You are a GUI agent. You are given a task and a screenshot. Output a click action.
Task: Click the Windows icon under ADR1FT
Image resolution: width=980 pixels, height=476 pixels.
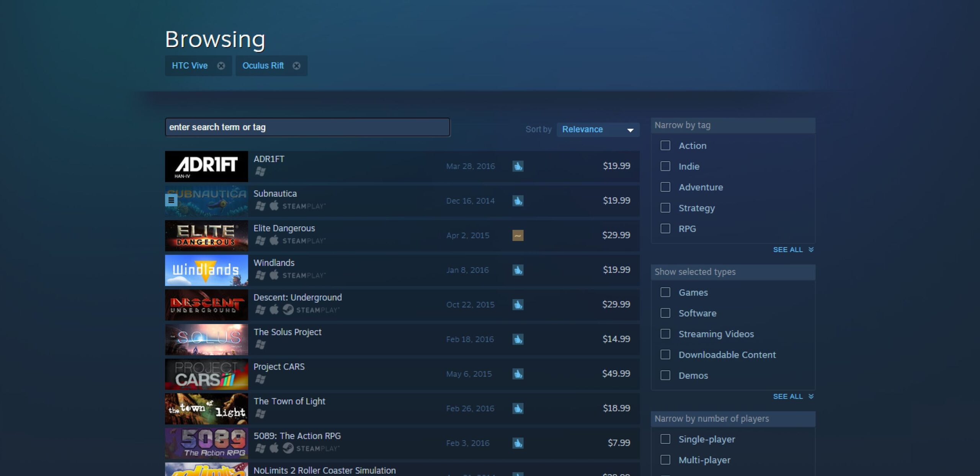[x=260, y=172]
